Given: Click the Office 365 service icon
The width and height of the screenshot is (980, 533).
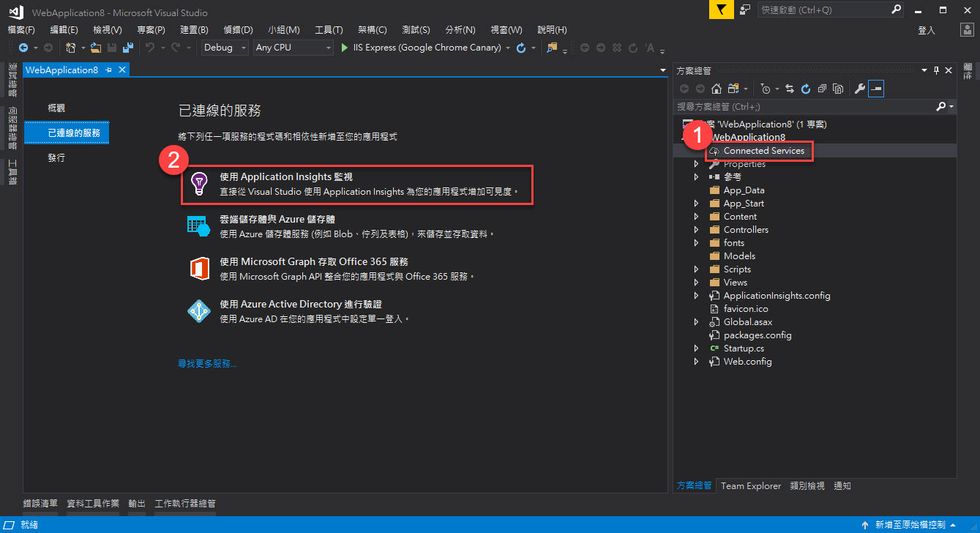Looking at the screenshot, I should (x=198, y=269).
